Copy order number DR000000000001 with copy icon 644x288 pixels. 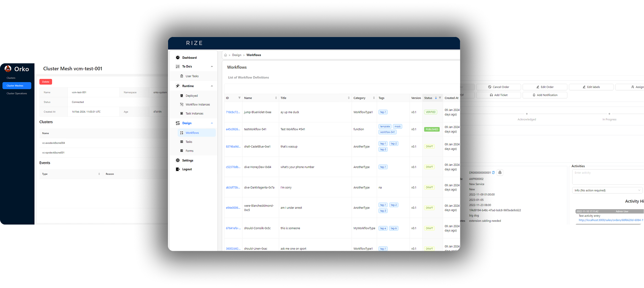pyautogui.click(x=493, y=173)
